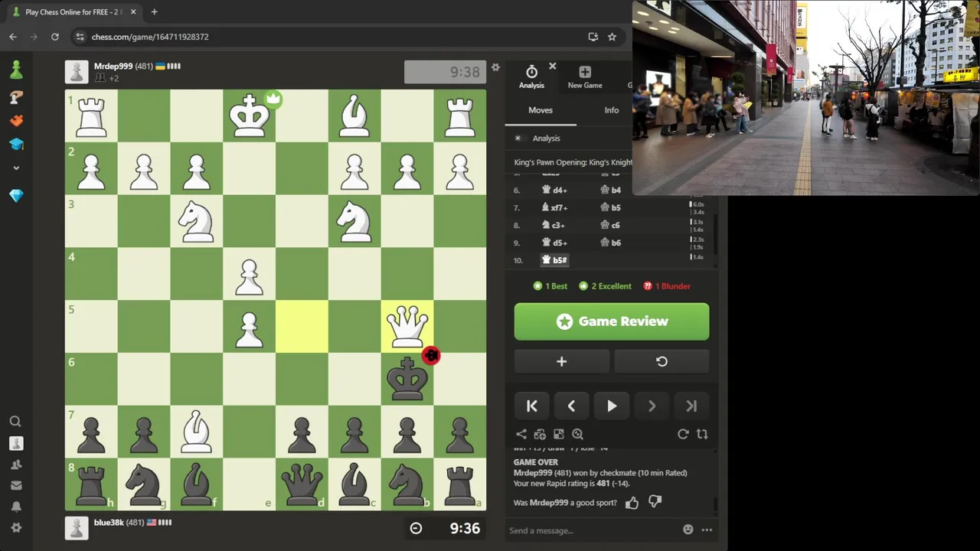This screenshot has width=980, height=551.
Task: Step forward one move
Action: coord(652,406)
